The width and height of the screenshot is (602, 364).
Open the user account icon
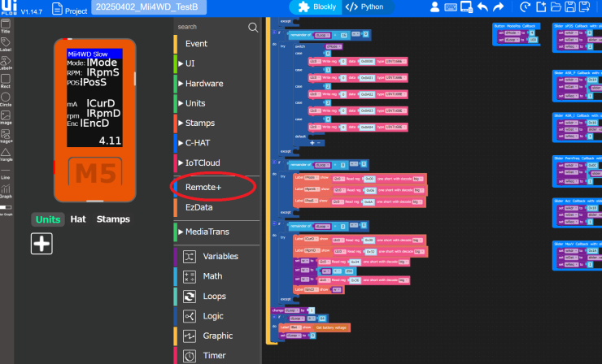tap(434, 6)
